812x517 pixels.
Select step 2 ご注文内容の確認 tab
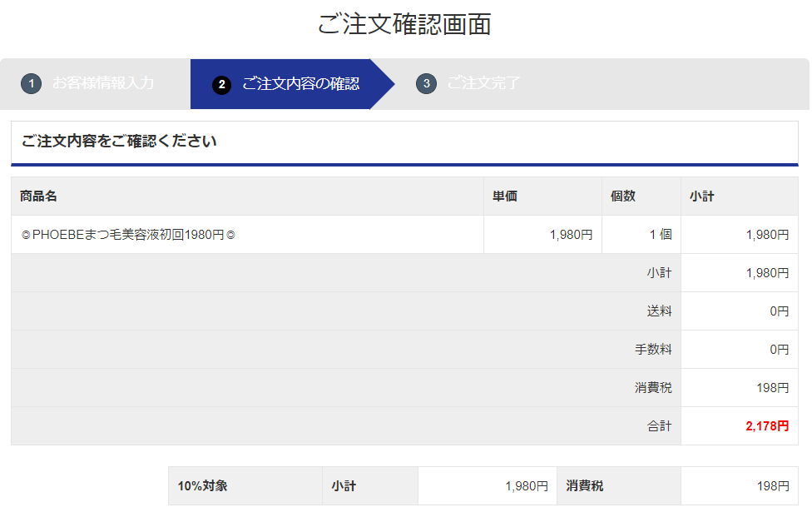point(293,83)
